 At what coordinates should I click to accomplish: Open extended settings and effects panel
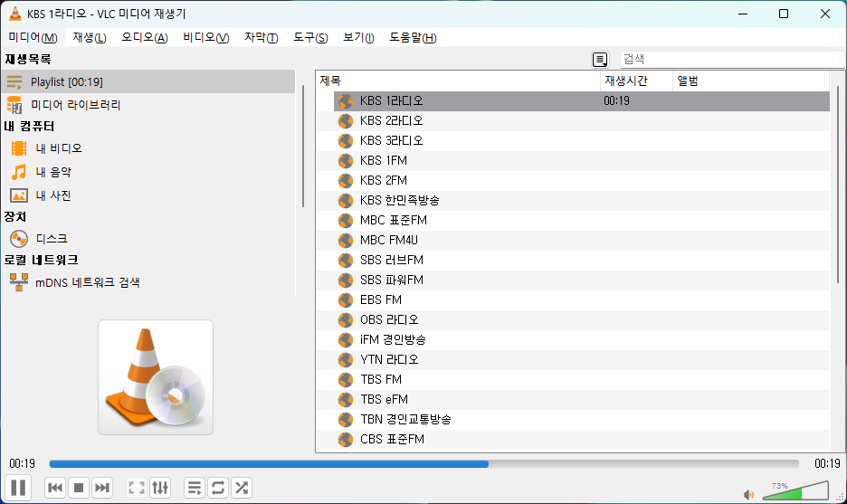tap(160, 488)
